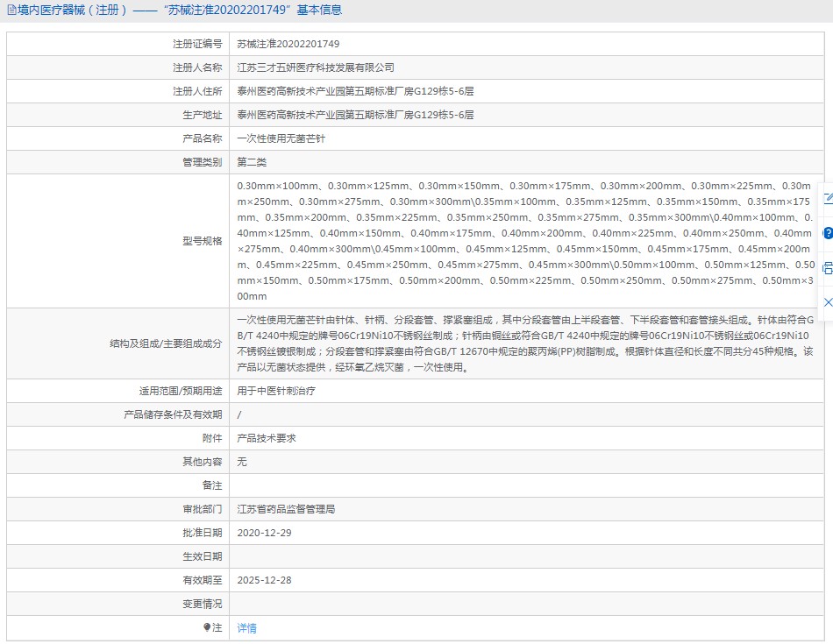The image size is (833, 644).
Task: Click the page title 境内医疗器械（注册）基本信息
Action: click(180, 11)
